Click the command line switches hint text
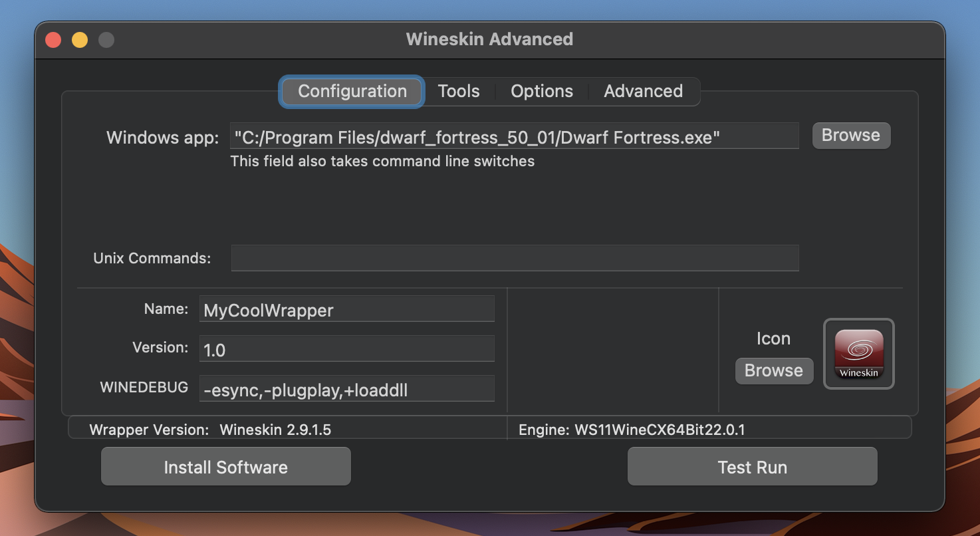This screenshot has height=536, width=980. click(382, 161)
